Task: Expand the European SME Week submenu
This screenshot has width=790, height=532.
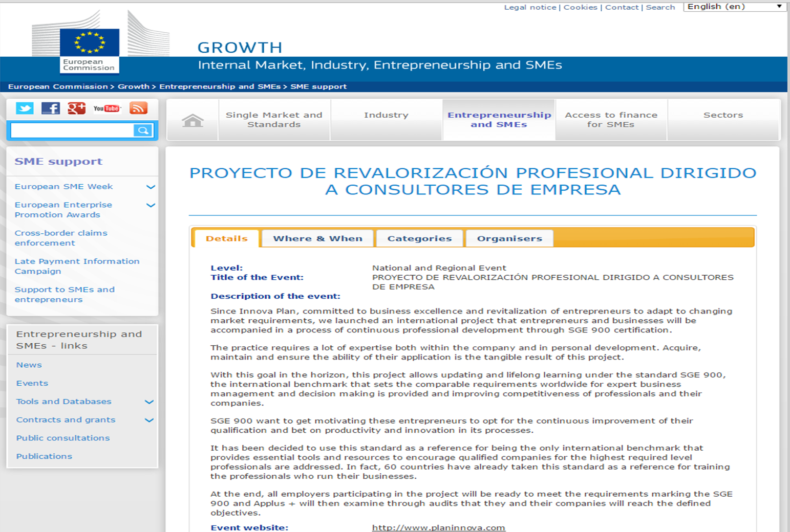Action: 151,187
